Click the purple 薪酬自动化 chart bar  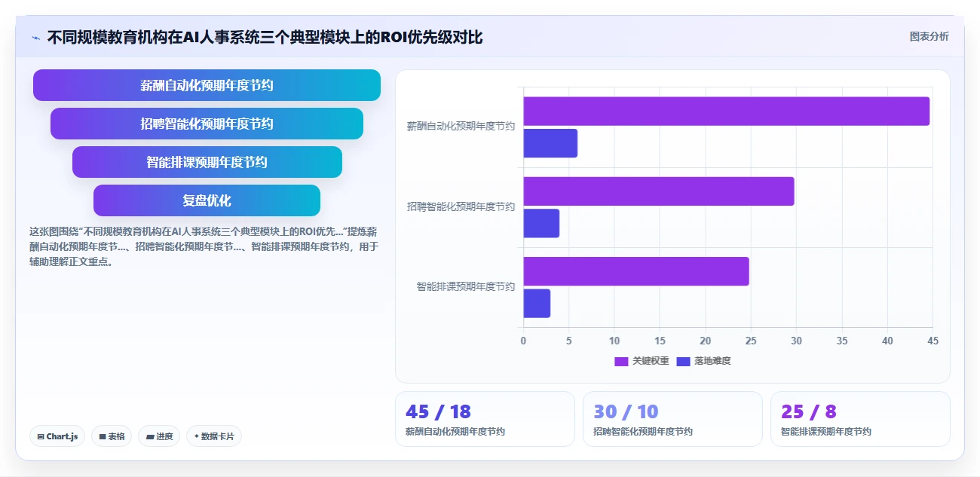point(727,112)
